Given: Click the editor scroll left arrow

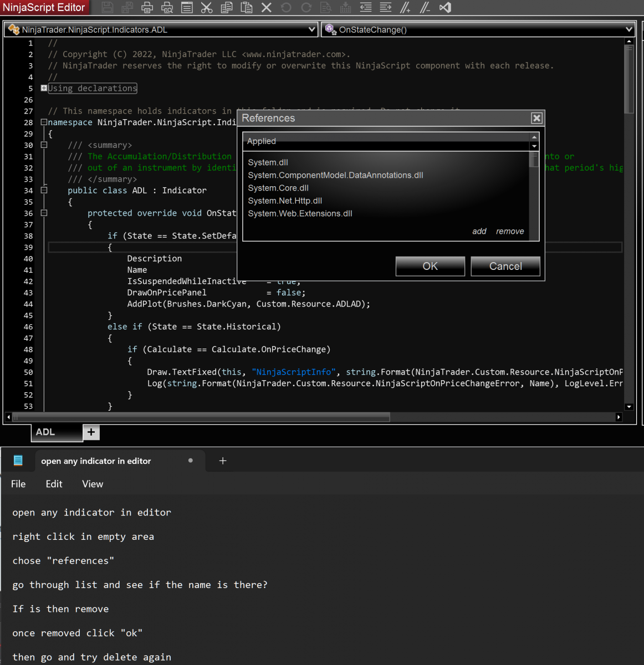Looking at the screenshot, I should click(x=8, y=417).
